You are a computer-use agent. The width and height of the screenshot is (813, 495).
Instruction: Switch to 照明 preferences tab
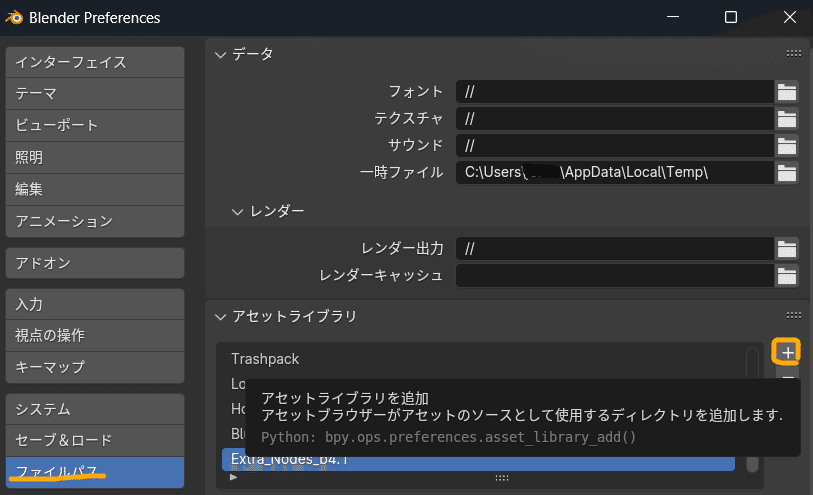pyautogui.click(x=95, y=158)
